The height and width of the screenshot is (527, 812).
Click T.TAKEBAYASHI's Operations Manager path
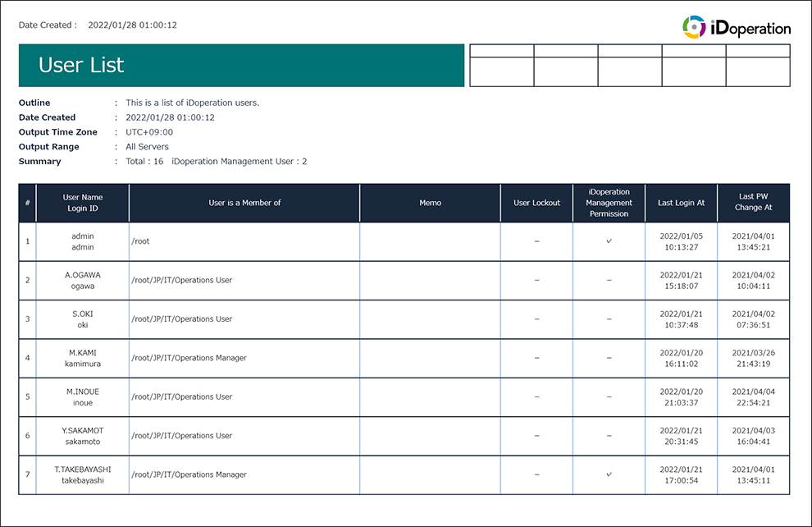pos(189,474)
